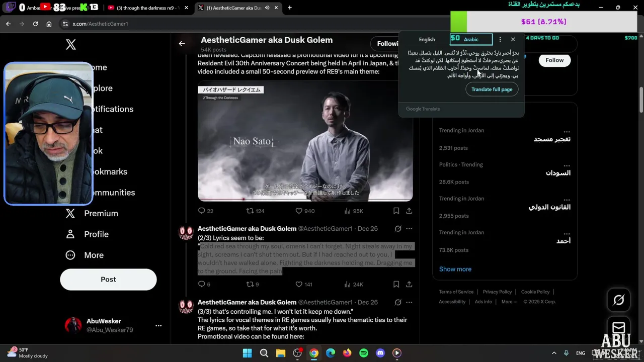This screenshot has height=362, width=644.
Task: Open options for the القانون الدولي trend
Action: 567,200
